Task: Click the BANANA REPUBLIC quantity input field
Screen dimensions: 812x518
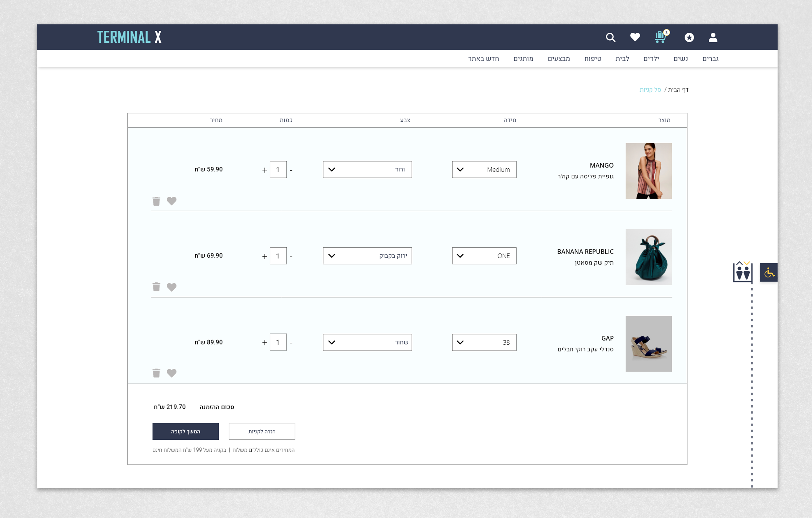Action: coord(278,256)
